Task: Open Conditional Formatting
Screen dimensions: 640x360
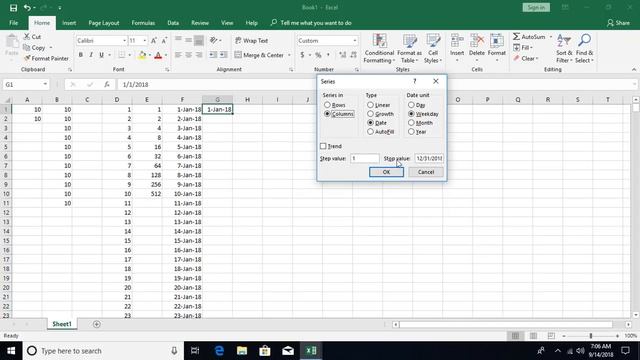Action: (379, 48)
